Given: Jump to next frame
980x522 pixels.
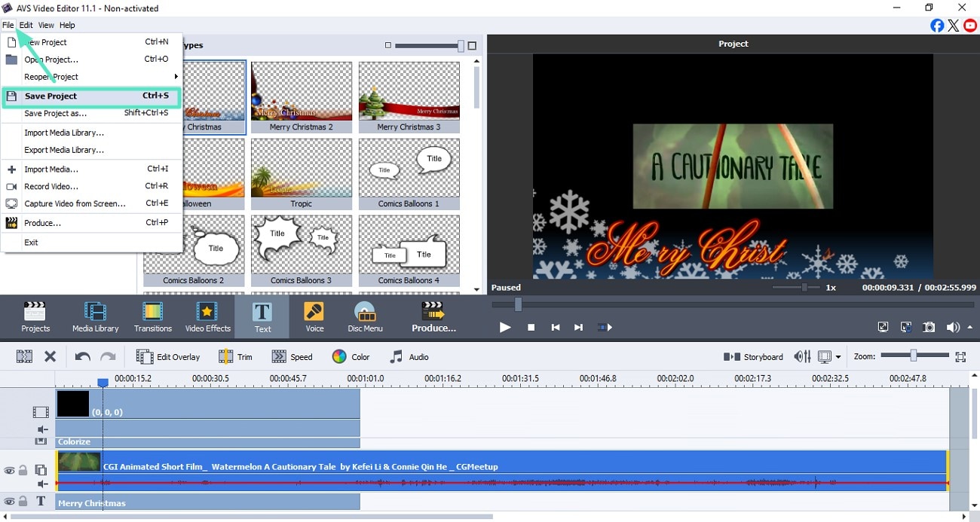Looking at the screenshot, I should [578, 328].
